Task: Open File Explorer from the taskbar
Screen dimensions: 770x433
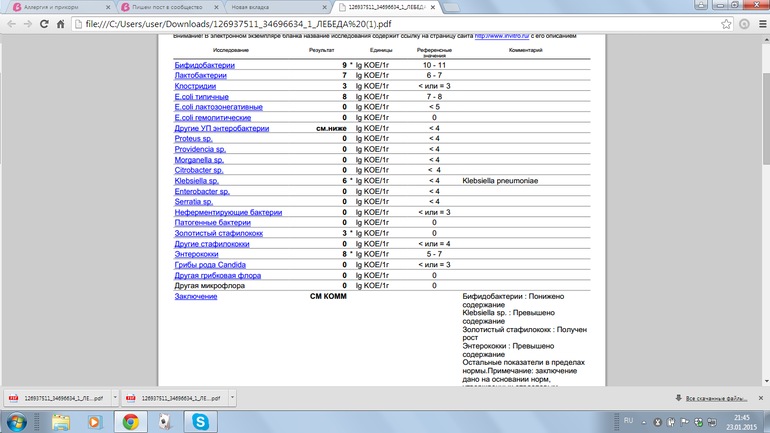Action: pos(61,422)
